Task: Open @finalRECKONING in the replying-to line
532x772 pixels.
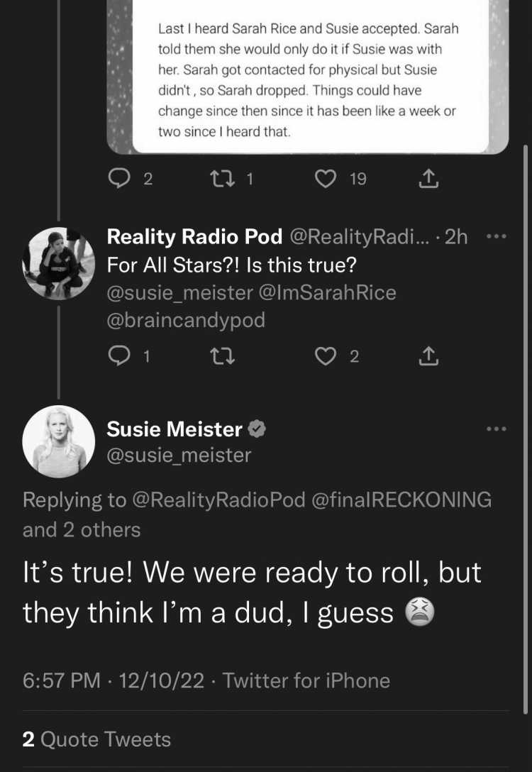Action: point(401,500)
